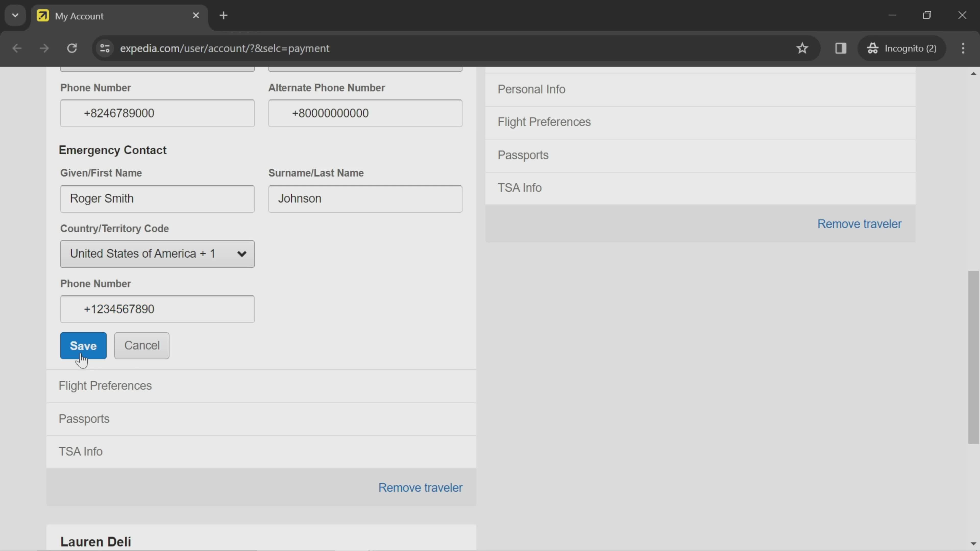Click the scrollbar down arrow
This screenshot has height=551, width=980.
tap(973, 544)
